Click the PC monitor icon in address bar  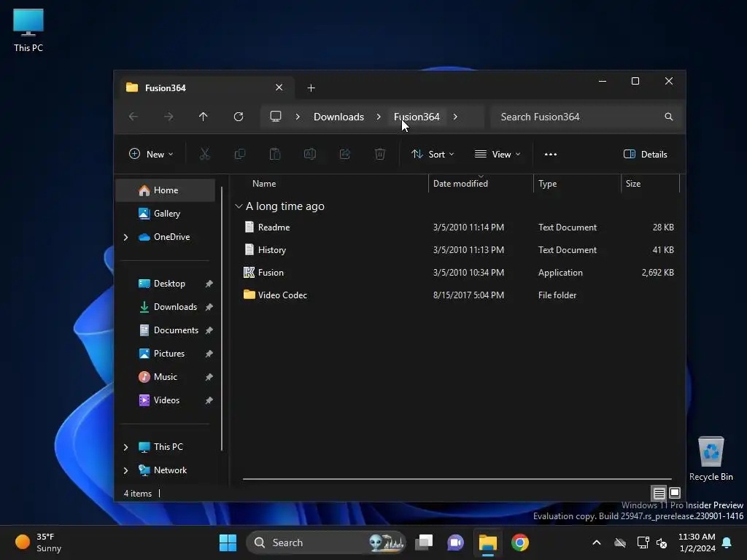[275, 117]
